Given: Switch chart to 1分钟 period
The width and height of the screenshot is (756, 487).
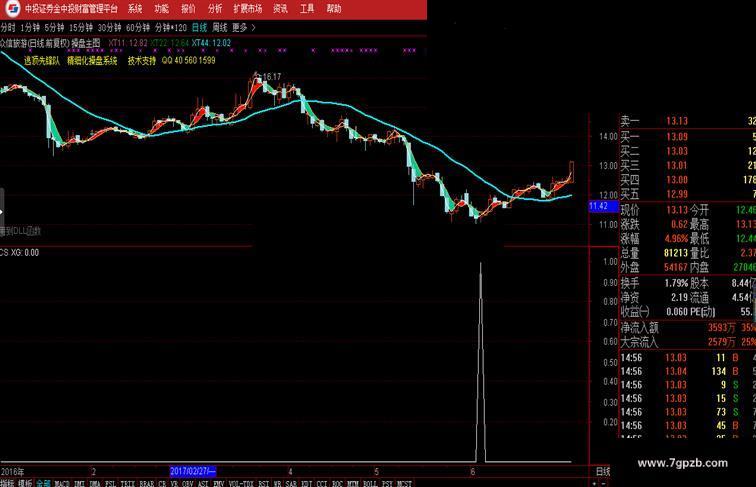Looking at the screenshot, I should [x=30, y=27].
